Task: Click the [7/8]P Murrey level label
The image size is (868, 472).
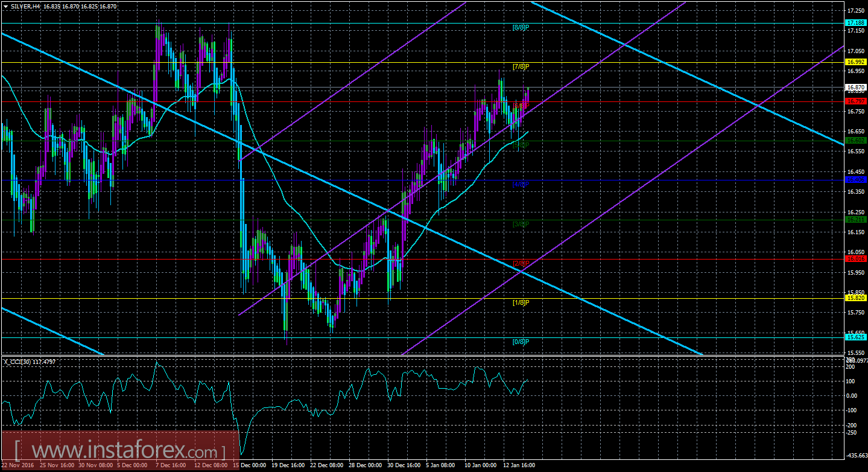Action: 521,66
